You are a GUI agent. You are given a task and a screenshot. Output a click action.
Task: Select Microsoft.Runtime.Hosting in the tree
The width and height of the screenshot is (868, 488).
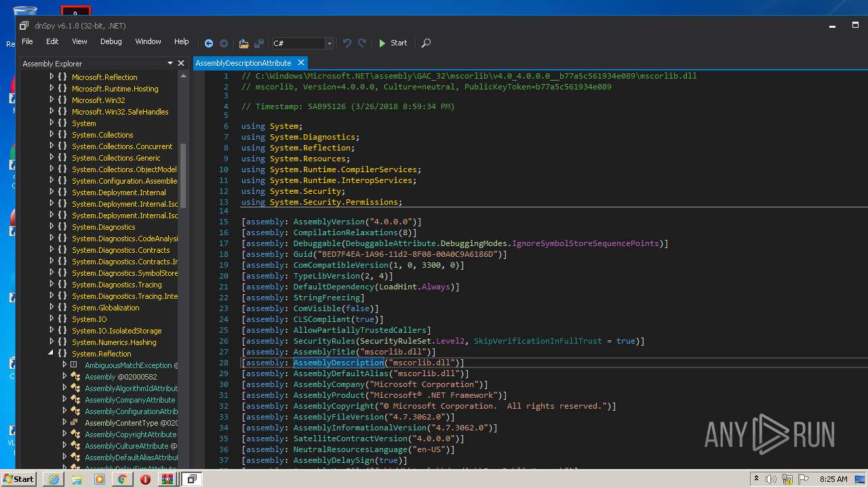pos(115,89)
